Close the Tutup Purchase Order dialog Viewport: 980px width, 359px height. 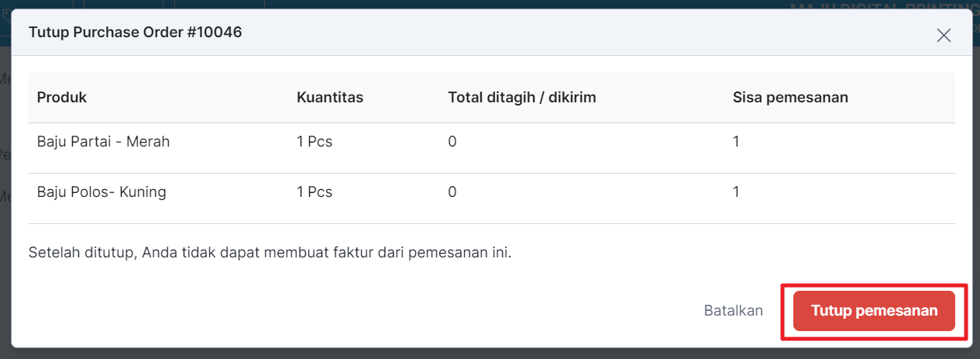tap(943, 35)
